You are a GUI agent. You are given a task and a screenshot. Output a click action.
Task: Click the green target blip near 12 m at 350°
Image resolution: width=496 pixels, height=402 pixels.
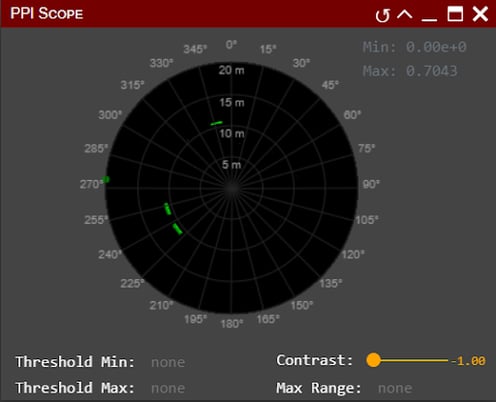[216, 123]
